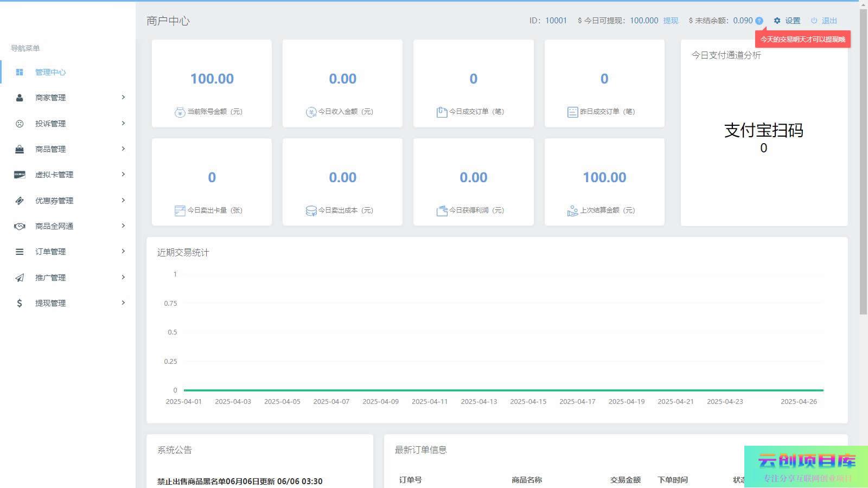This screenshot has height=488, width=868.
Task: Click the 商品管理 shopping bag icon
Action: [20, 149]
